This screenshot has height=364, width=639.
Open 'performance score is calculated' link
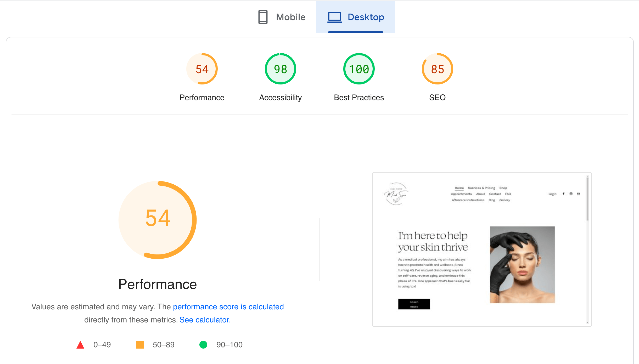point(228,306)
